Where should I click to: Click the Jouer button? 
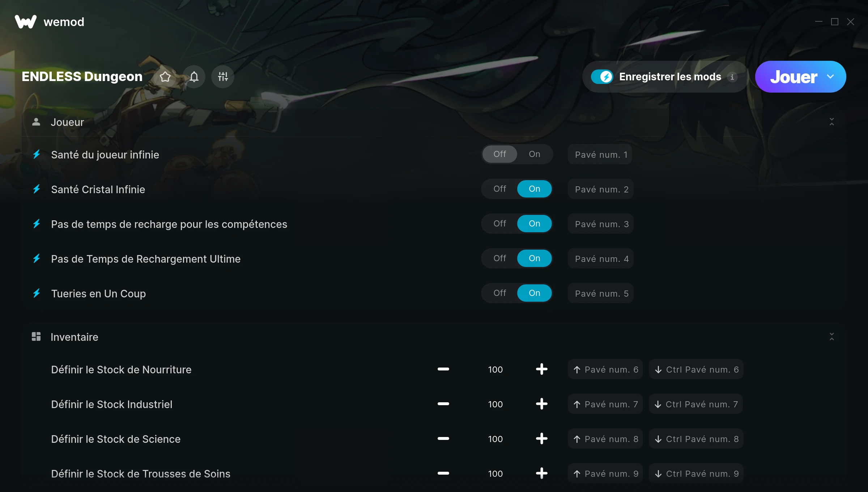793,77
